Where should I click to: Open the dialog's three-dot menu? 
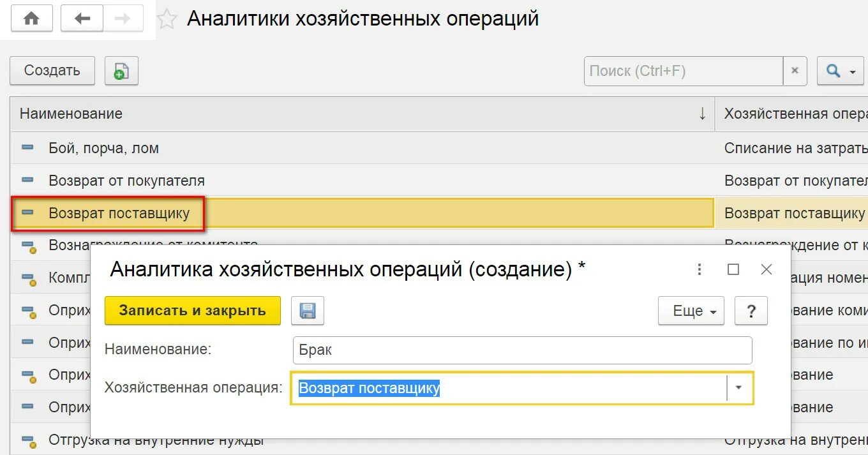tap(700, 269)
